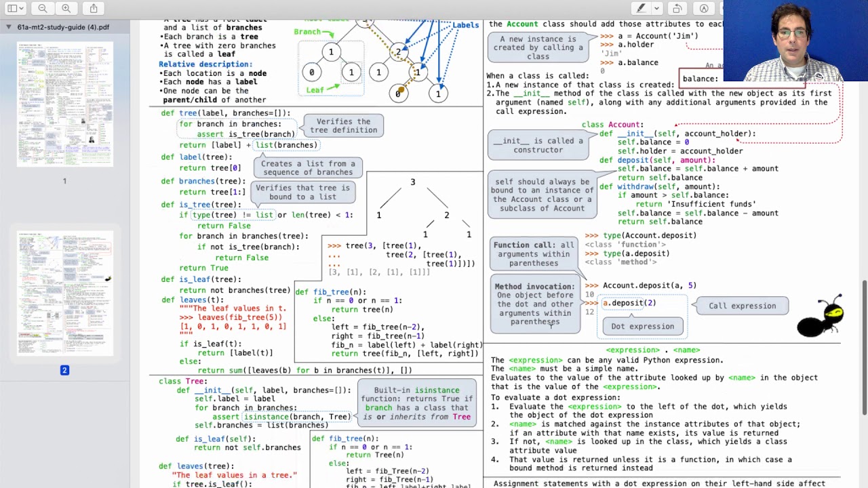The height and width of the screenshot is (488, 868).
Task: Click the 'Insufficient funds' return line
Action: [696, 204]
